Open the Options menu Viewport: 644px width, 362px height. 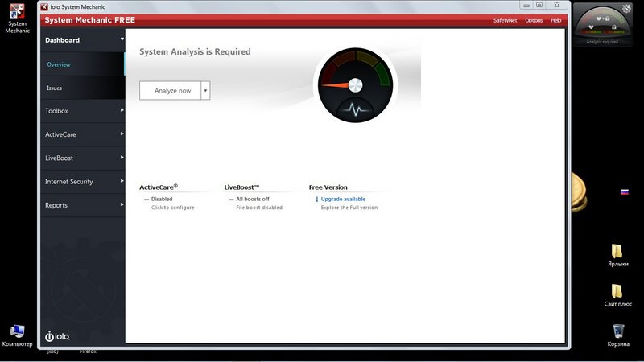click(x=534, y=20)
